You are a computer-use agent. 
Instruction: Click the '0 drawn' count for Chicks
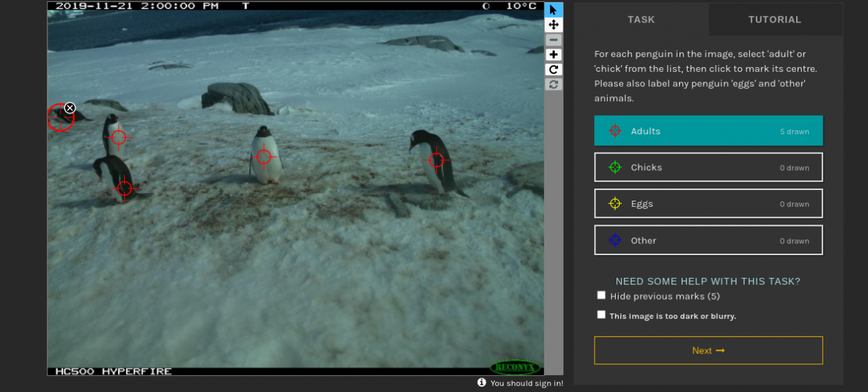(x=795, y=168)
